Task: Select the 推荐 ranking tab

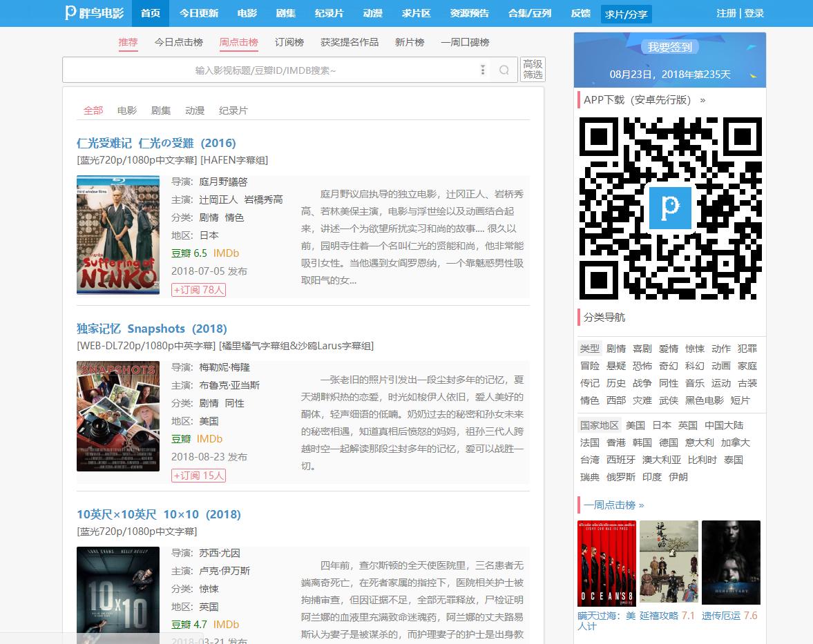Action: pyautogui.click(x=128, y=43)
